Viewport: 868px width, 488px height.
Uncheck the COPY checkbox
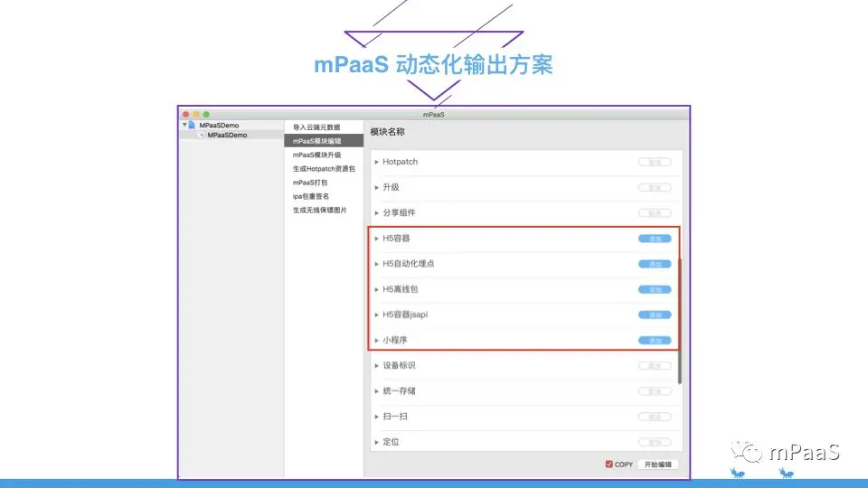(609, 465)
